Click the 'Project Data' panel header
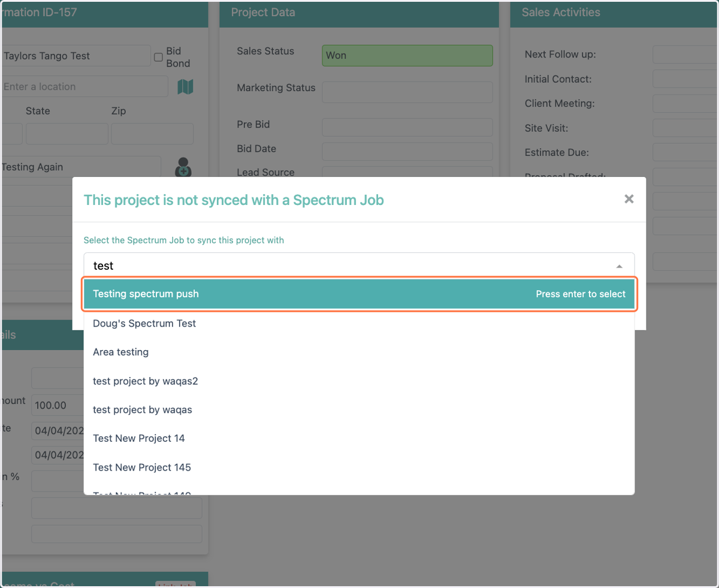 pyautogui.click(x=359, y=13)
